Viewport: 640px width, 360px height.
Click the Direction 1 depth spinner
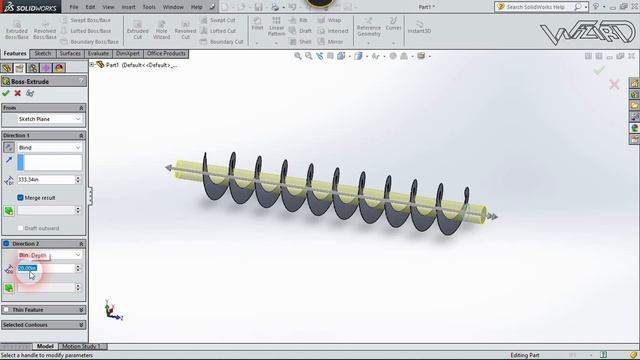coord(78,180)
